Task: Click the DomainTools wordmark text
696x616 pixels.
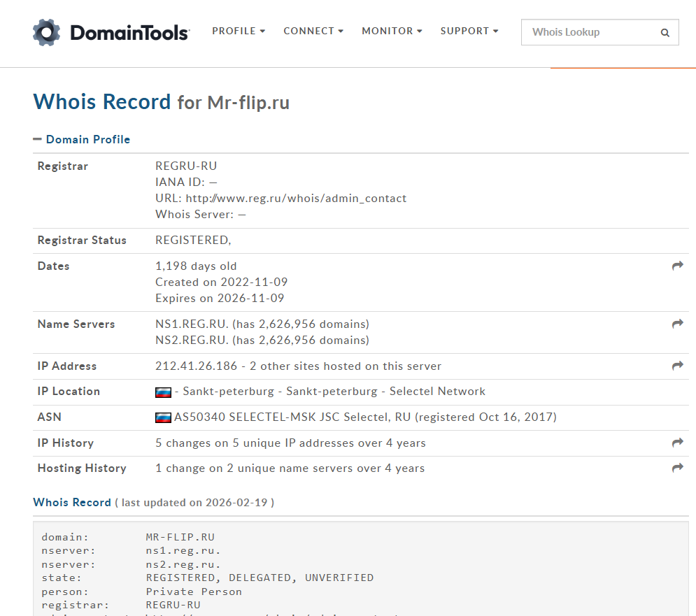Action: click(x=129, y=32)
